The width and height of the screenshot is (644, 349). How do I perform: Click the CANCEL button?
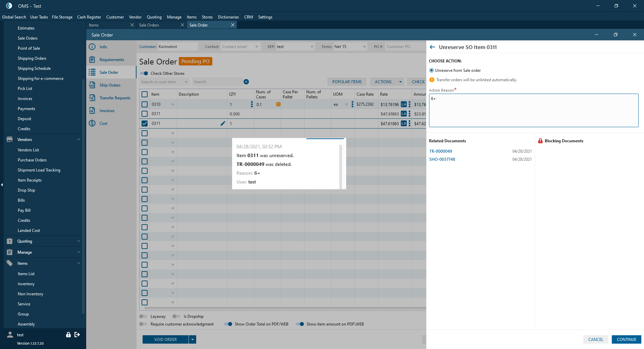pos(596,340)
